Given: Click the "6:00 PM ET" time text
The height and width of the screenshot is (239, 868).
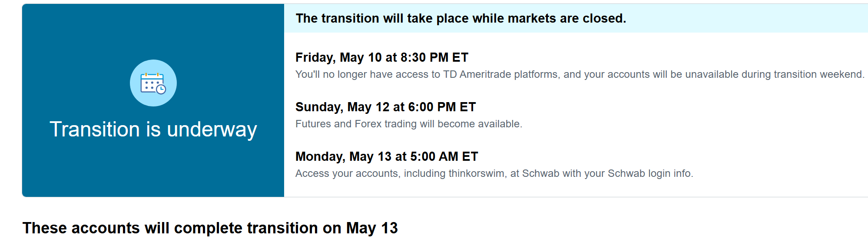Looking at the screenshot, I should pos(442,107).
